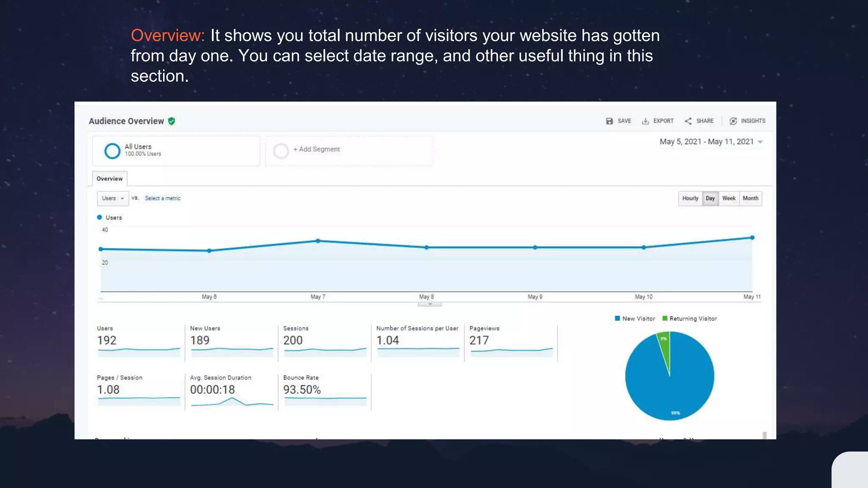Open the Users metric dropdown
The image size is (868, 488).
pos(113,198)
